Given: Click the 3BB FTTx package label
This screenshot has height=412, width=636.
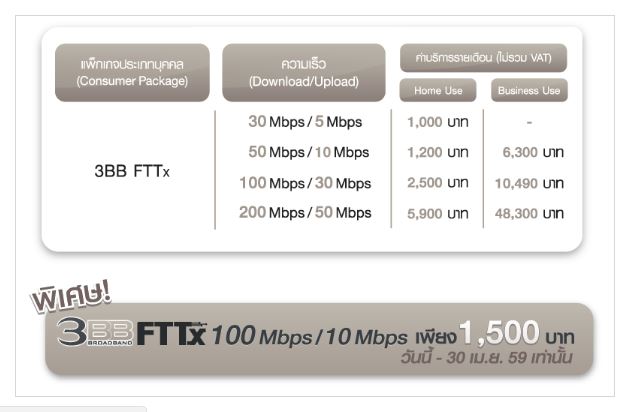Looking at the screenshot, I should tap(132, 169).
